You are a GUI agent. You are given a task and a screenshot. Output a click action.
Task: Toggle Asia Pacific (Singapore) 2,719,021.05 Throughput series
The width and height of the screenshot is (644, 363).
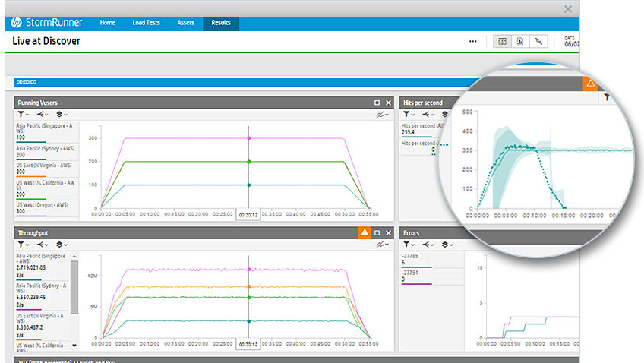(43, 266)
